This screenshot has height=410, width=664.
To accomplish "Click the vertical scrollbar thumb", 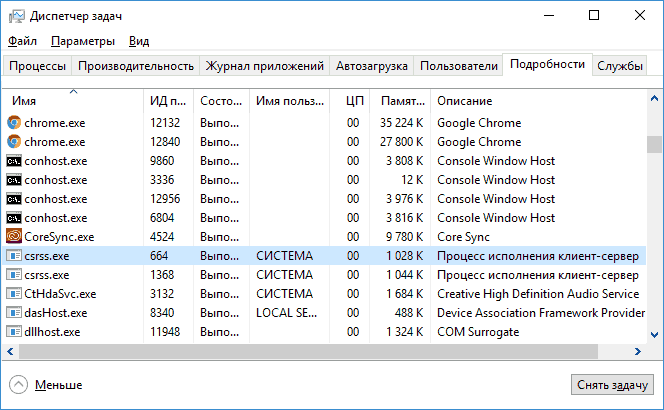I will pos(654,144).
